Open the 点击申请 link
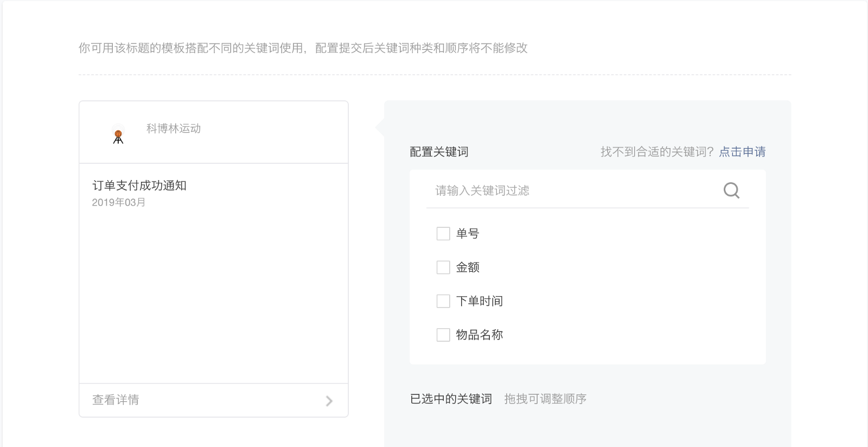This screenshot has height=447, width=868. click(742, 152)
